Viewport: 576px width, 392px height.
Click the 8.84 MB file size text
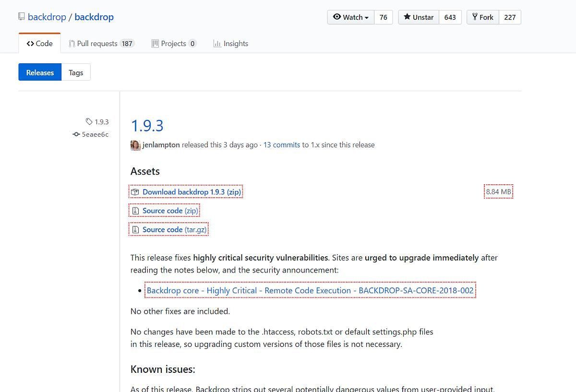[499, 192]
